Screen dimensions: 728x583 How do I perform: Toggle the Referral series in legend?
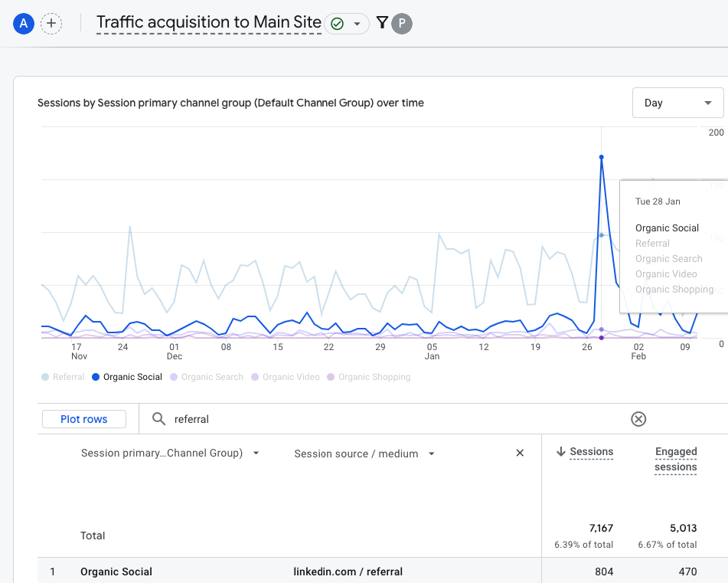click(63, 377)
